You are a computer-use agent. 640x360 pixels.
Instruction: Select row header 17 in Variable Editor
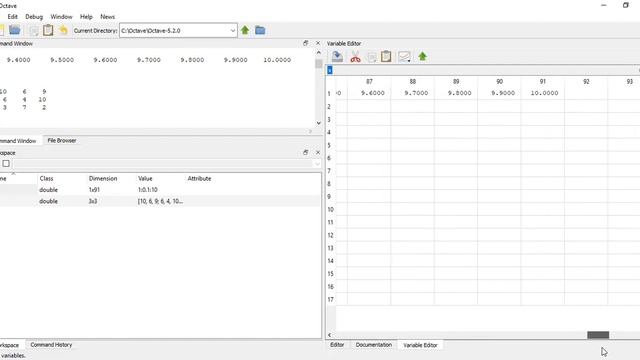[x=330, y=299]
